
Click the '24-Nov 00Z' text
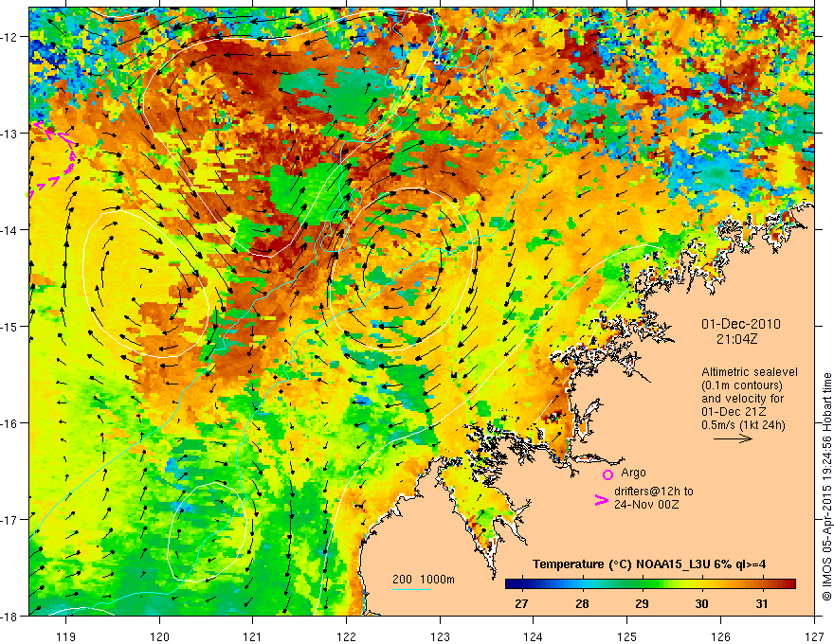tap(646, 505)
